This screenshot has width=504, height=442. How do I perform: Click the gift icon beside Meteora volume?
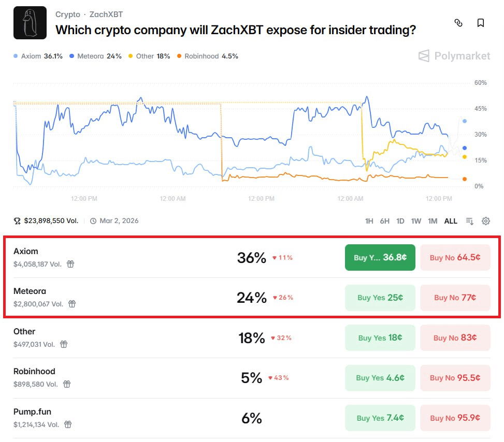click(72, 304)
